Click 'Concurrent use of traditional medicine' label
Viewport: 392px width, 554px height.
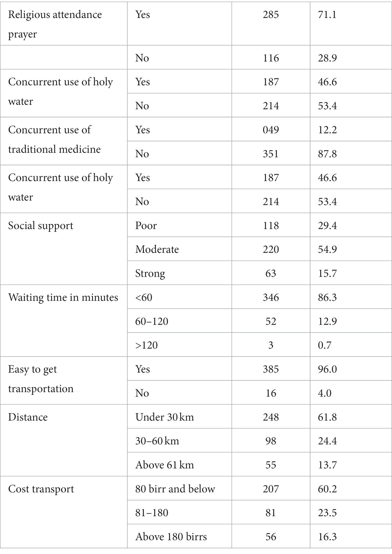coord(54,139)
